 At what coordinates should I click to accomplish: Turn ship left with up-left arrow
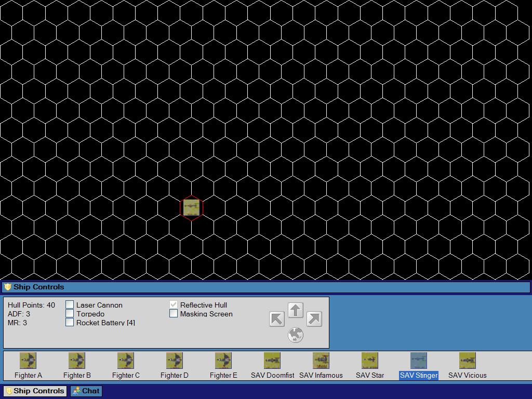[277, 320]
